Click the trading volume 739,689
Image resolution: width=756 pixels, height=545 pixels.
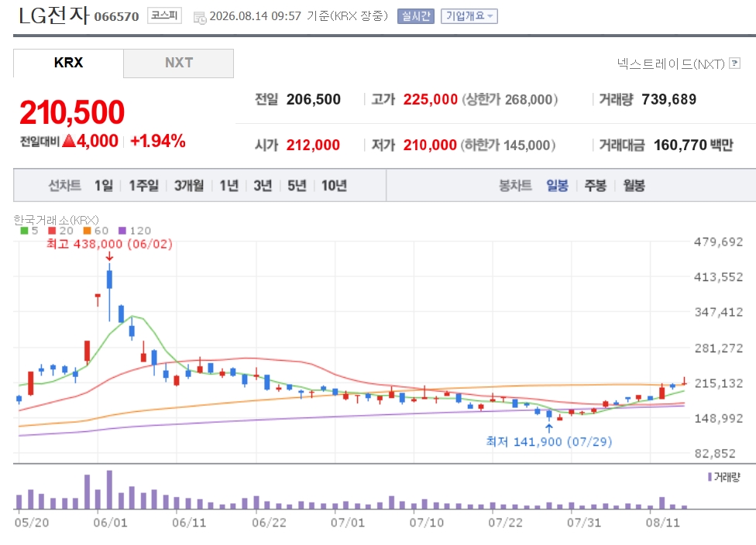click(668, 100)
